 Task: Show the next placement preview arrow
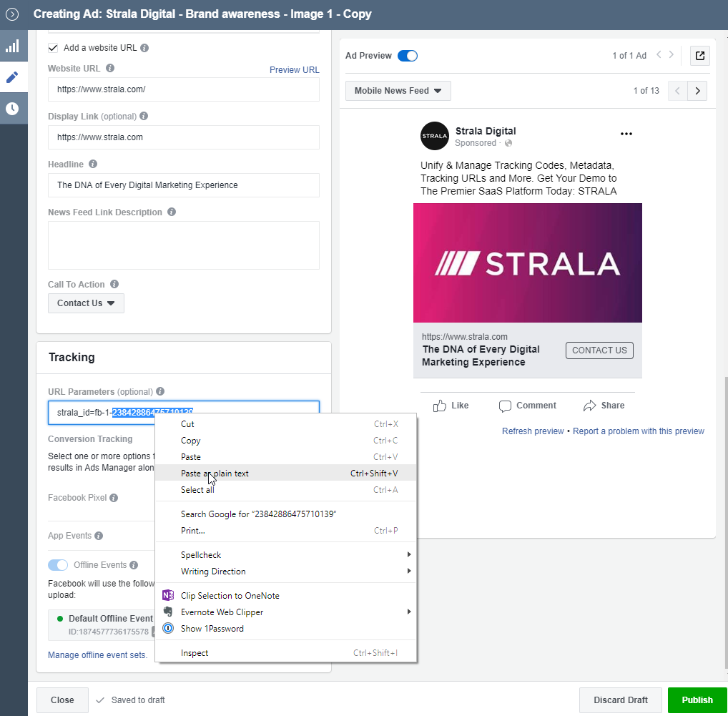pyautogui.click(x=697, y=91)
